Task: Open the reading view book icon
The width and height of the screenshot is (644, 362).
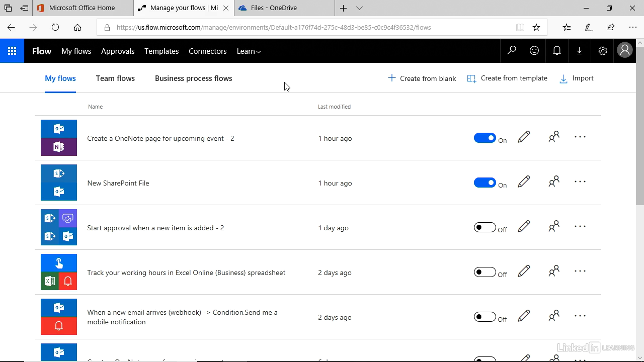Action: pyautogui.click(x=520, y=28)
